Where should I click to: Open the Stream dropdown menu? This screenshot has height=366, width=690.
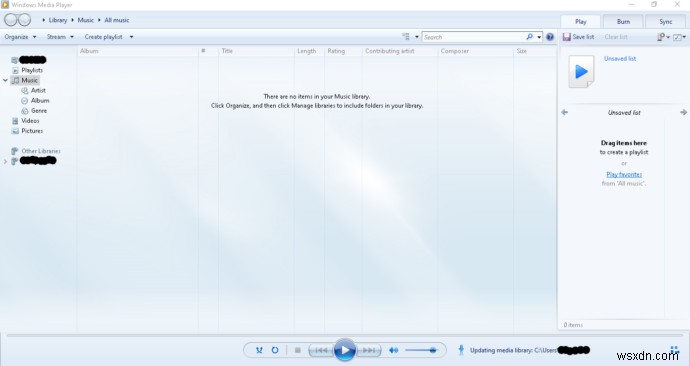click(x=60, y=37)
